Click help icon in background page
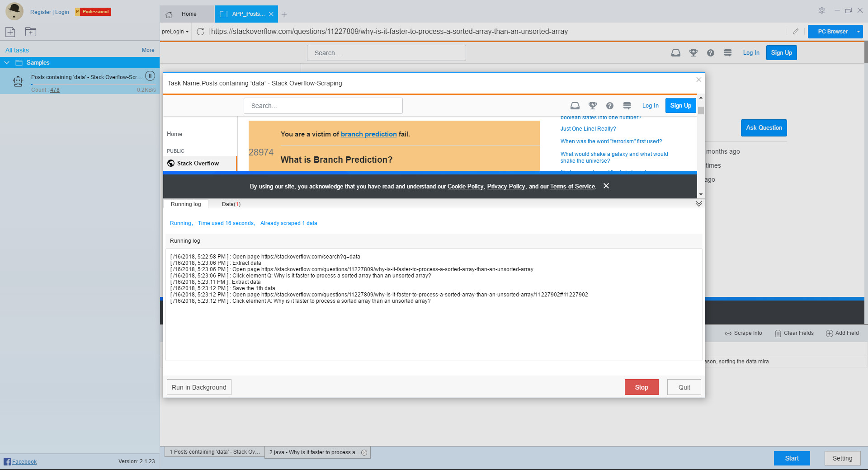The image size is (868, 470). point(711,53)
